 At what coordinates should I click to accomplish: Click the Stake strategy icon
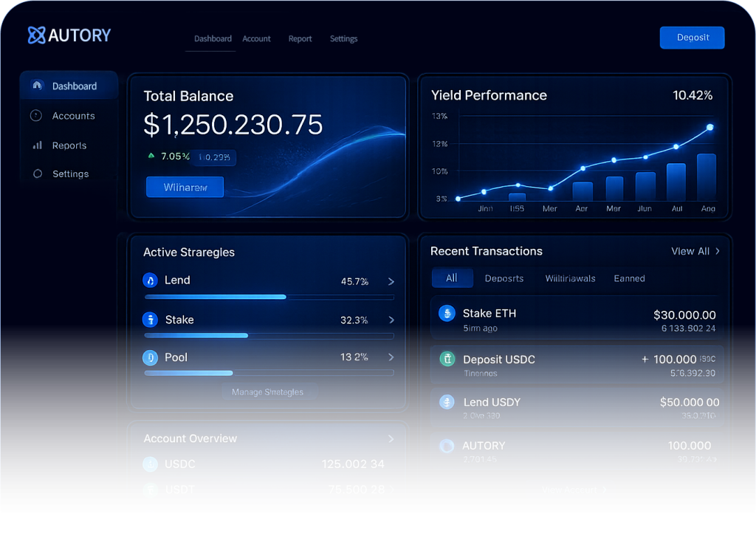coord(150,320)
